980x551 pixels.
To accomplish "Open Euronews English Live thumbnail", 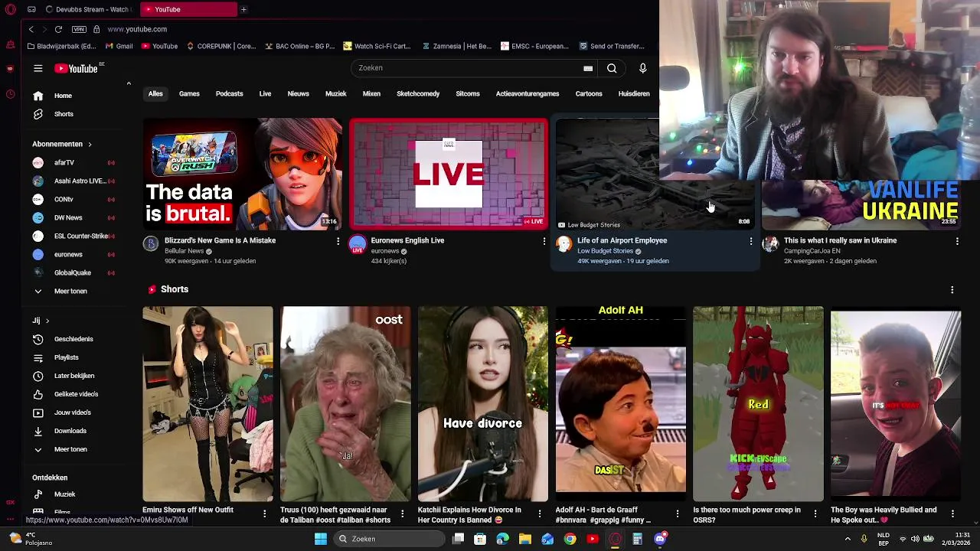I will (449, 174).
